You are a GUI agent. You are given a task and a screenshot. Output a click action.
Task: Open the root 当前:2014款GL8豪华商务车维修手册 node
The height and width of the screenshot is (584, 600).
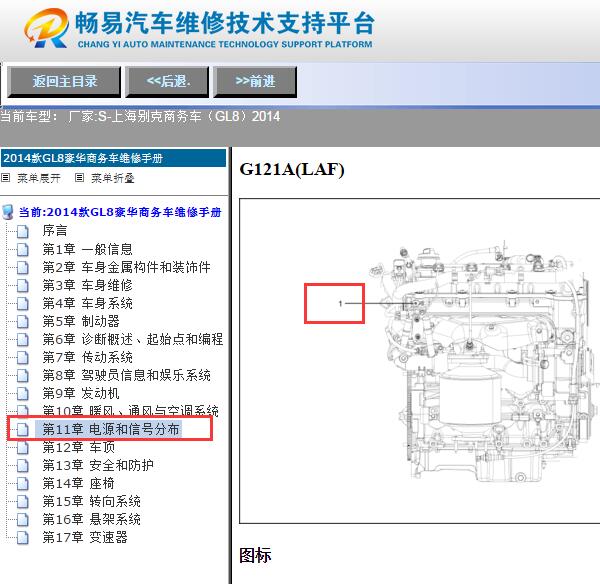[x=120, y=212]
